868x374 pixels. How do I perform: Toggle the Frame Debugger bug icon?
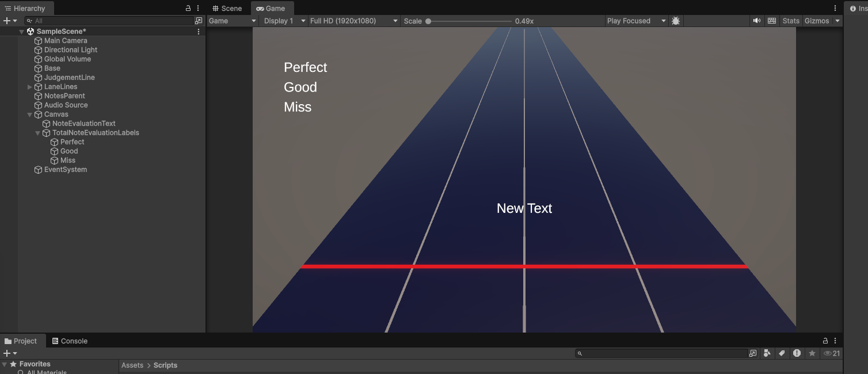[x=676, y=21]
